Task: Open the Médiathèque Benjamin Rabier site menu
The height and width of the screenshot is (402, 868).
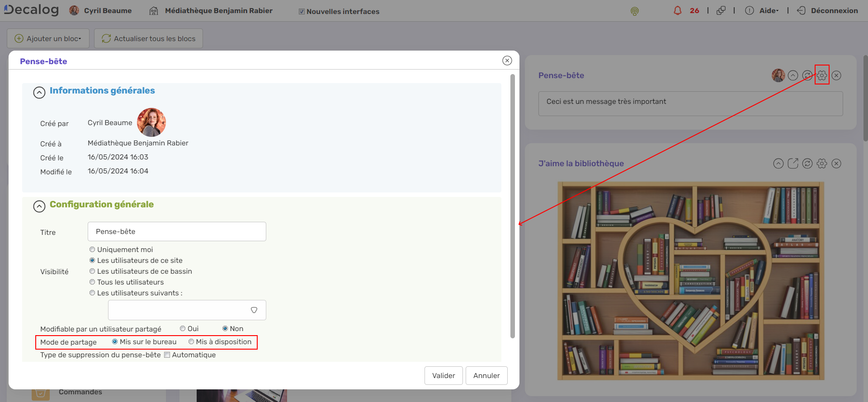Action: (x=218, y=11)
